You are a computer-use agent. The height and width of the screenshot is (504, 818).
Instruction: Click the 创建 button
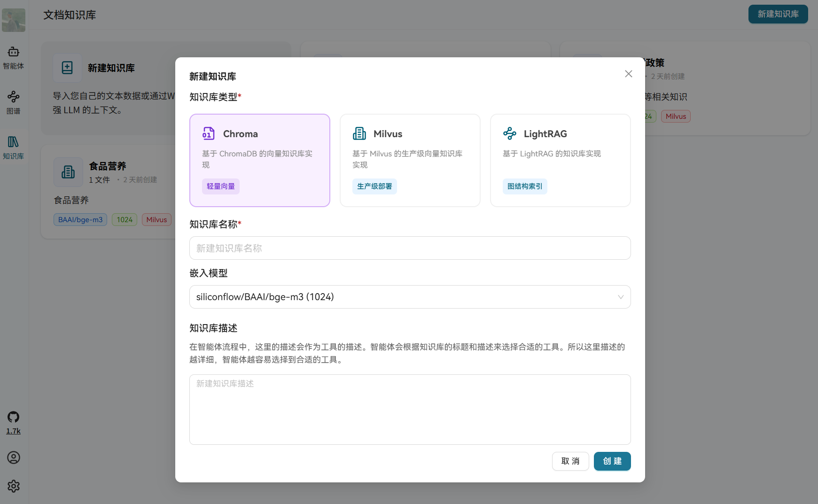pyautogui.click(x=612, y=461)
